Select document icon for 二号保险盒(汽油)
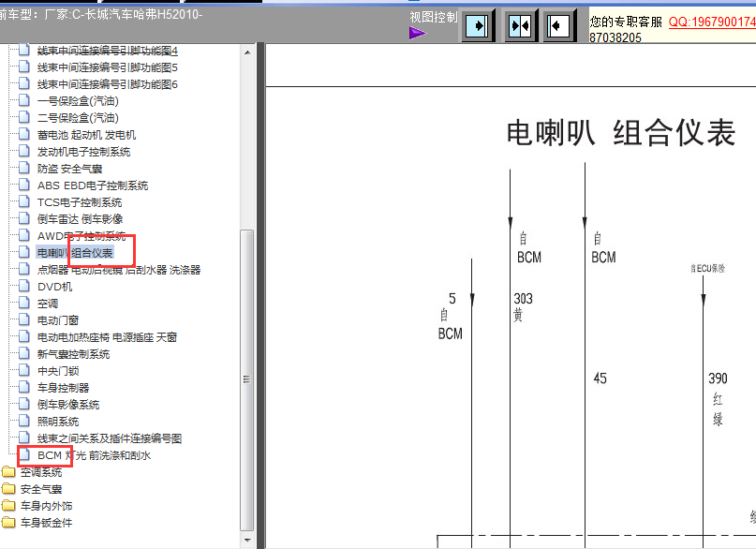This screenshot has width=756, height=549. tap(24, 117)
